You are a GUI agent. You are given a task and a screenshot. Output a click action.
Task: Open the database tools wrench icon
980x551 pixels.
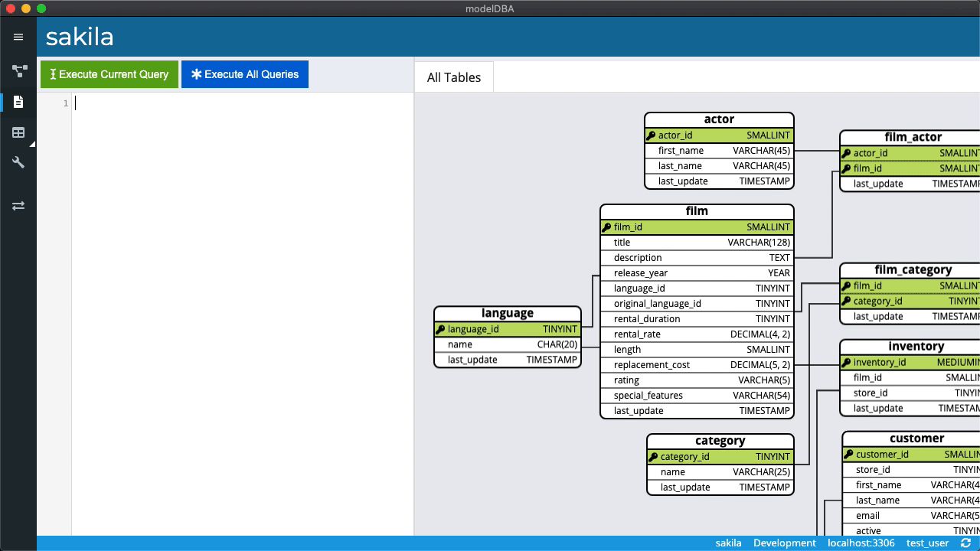18,162
